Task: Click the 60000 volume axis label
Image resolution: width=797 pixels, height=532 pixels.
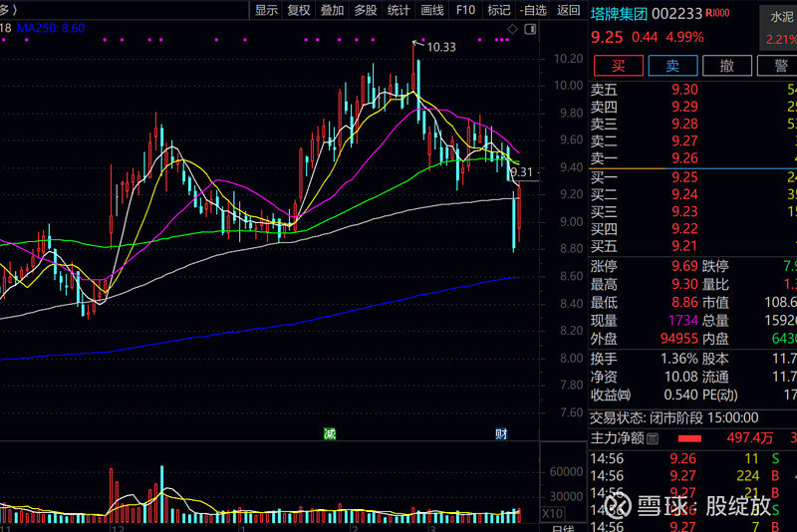Action: tap(566, 471)
